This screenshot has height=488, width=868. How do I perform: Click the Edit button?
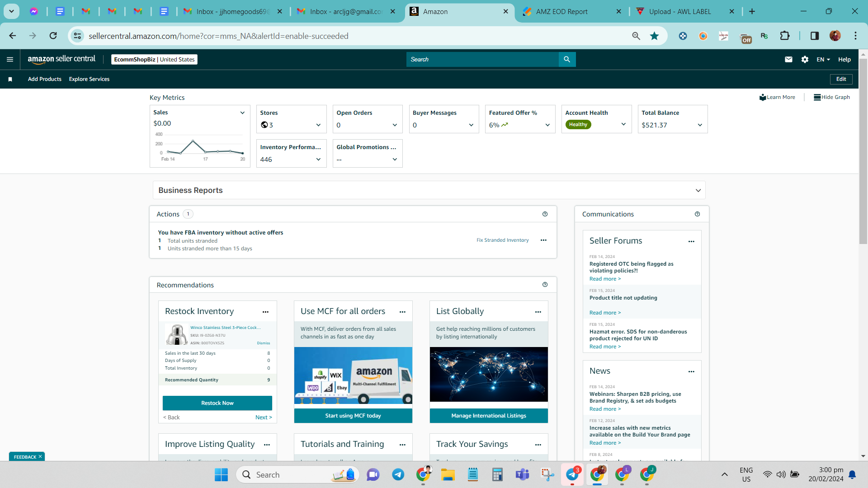point(841,79)
